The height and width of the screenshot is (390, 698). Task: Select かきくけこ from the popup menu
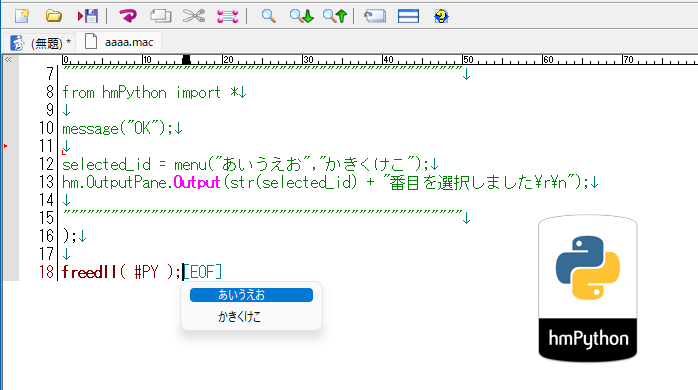coord(252,317)
